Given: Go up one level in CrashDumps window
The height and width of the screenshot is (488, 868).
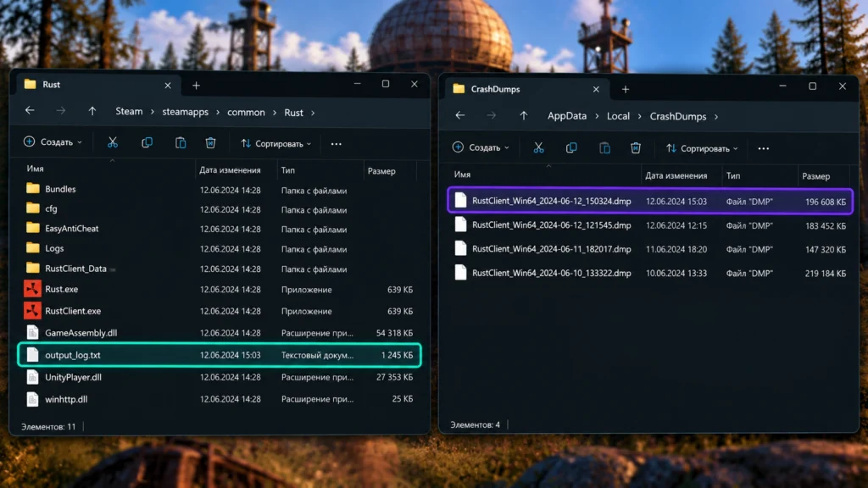Looking at the screenshot, I should pos(523,115).
